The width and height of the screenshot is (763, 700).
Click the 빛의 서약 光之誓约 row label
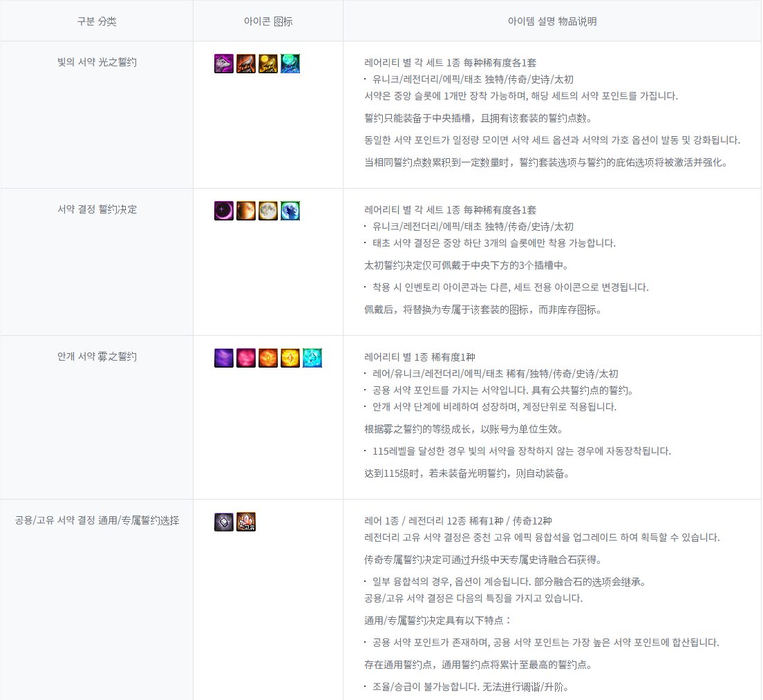pos(97,62)
